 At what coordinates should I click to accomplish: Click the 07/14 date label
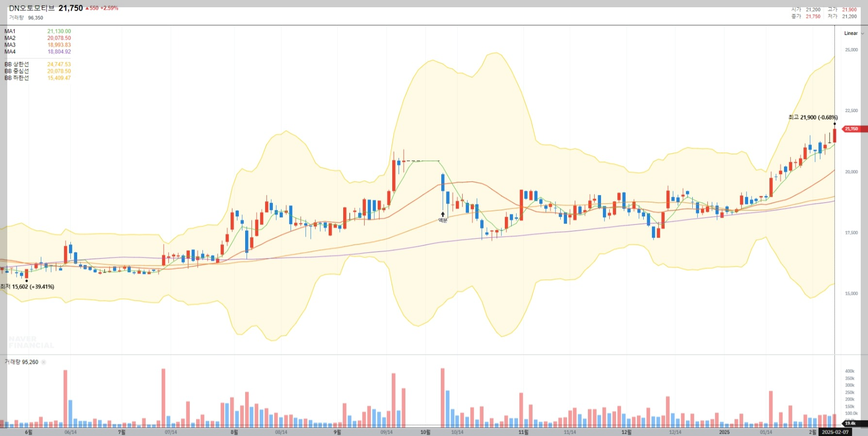pyautogui.click(x=171, y=433)
